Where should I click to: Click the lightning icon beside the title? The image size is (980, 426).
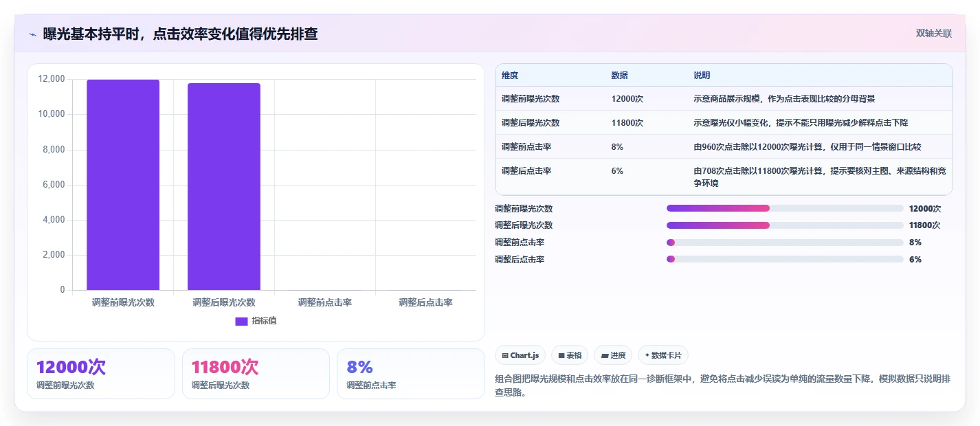click(x=32, y=34)
